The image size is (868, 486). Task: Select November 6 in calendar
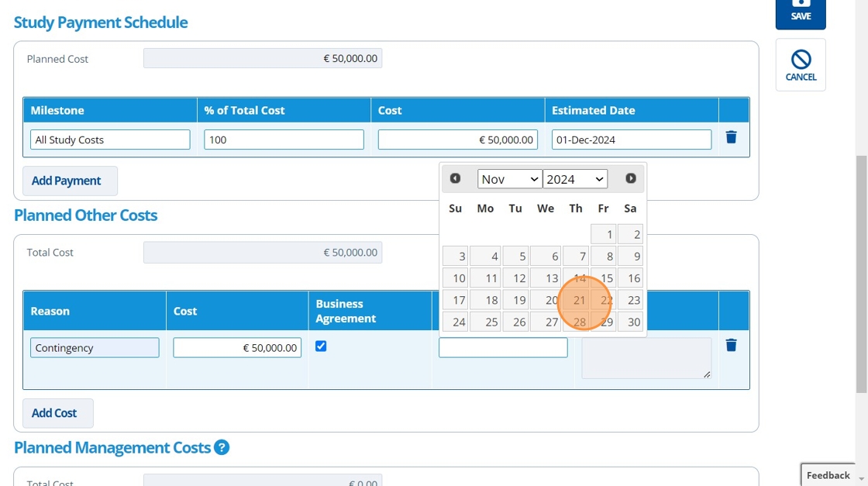click(546, 257)
